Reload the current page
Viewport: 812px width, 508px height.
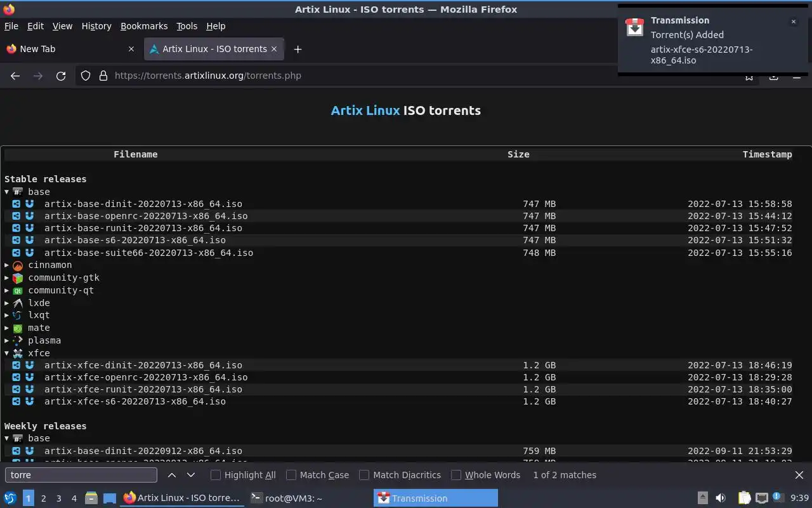(61, 76)
